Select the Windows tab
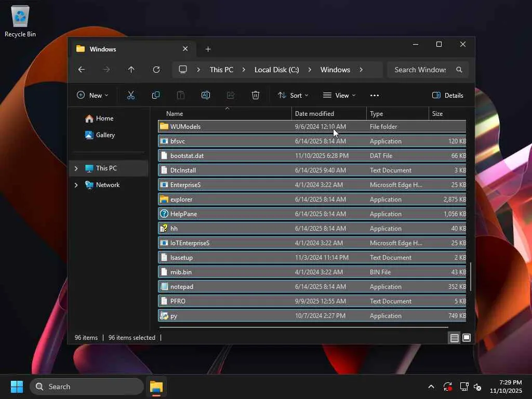This screenshot has width=532, height=399. 132,49
